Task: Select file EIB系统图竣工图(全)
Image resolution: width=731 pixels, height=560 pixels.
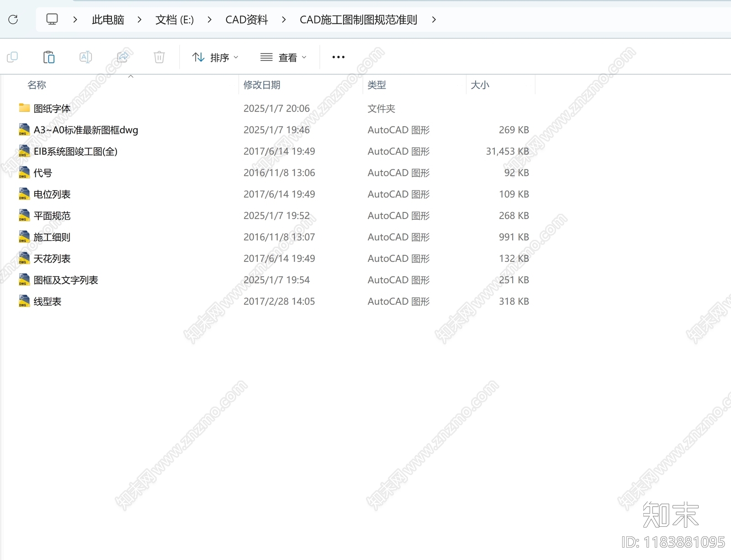Action: tap(75, 152)
